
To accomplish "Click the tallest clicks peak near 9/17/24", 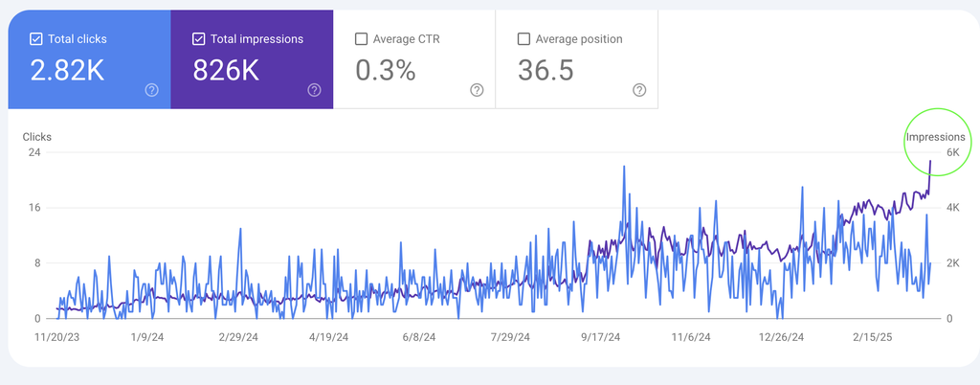I will (x=624, y=167).
